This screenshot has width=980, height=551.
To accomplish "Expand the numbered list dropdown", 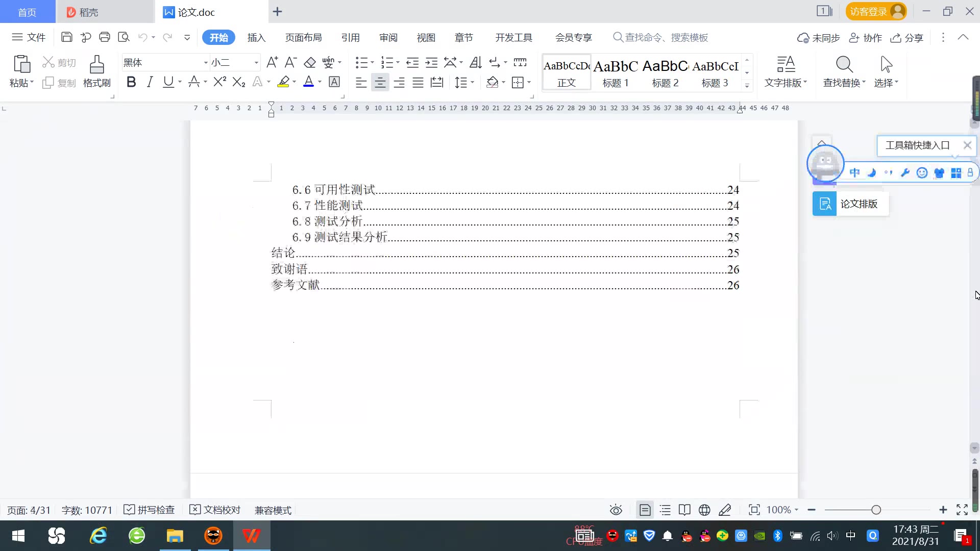I will [x=398, y=62].
